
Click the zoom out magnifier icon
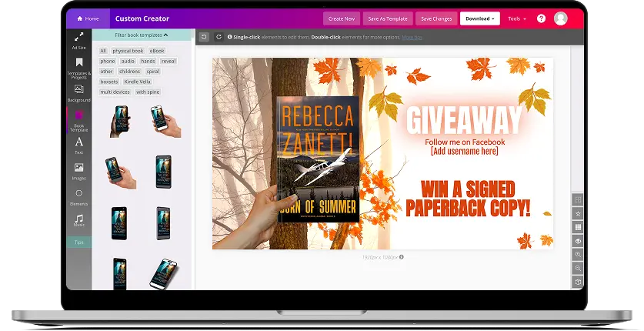[578, 268]
